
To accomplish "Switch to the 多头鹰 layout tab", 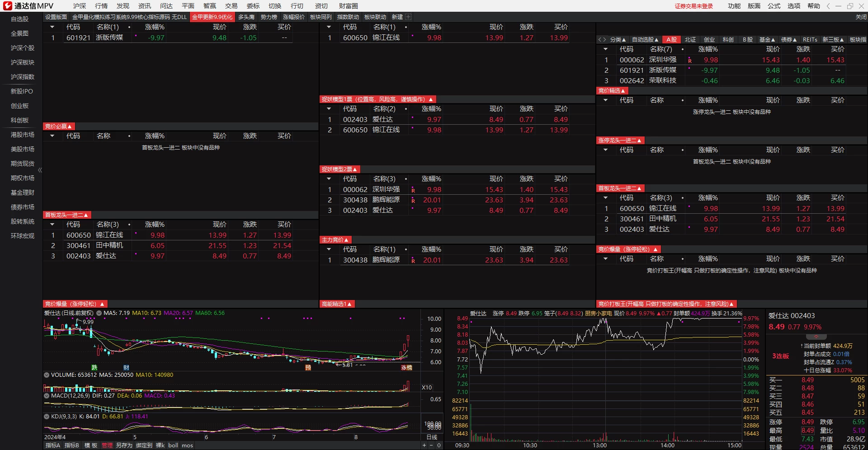I will [246, 17].
